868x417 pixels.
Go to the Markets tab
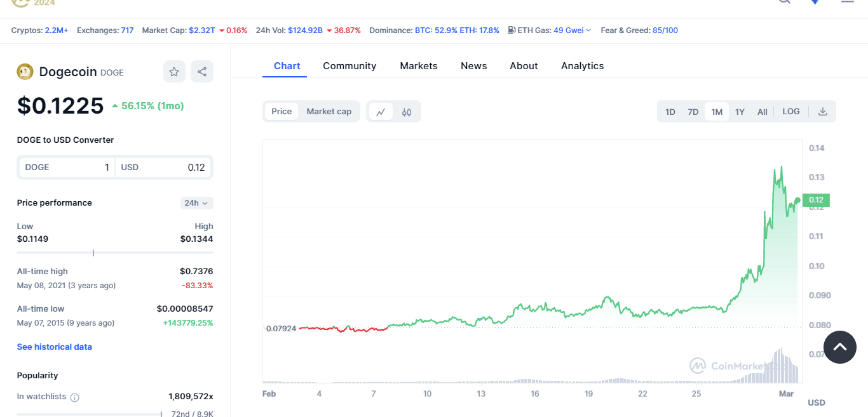(x=419, y=66)
